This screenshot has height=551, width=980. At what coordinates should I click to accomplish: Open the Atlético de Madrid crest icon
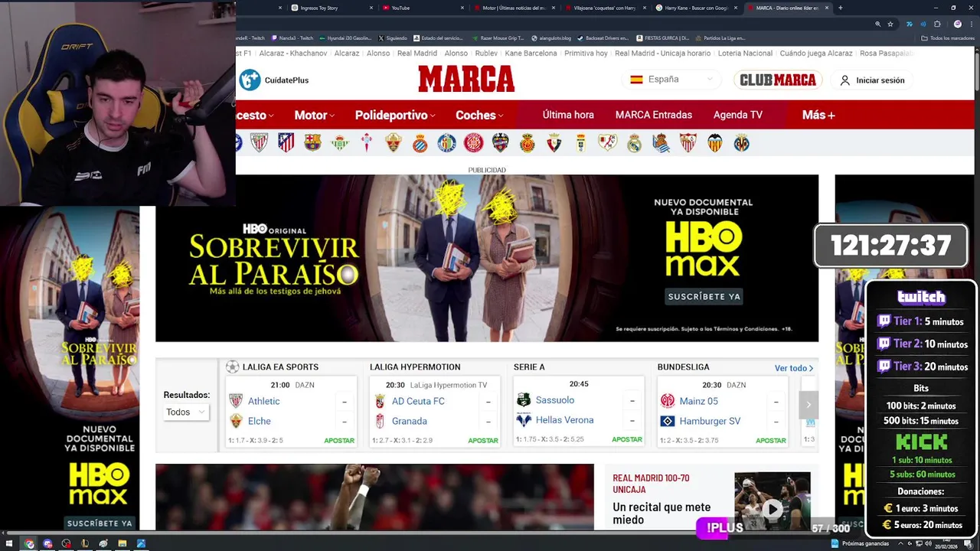pyautogui.click(x=286, y=143)
